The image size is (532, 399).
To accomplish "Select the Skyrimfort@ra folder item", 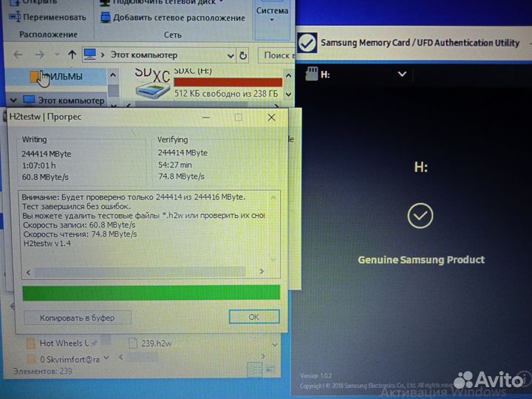I will pos(64,359).
